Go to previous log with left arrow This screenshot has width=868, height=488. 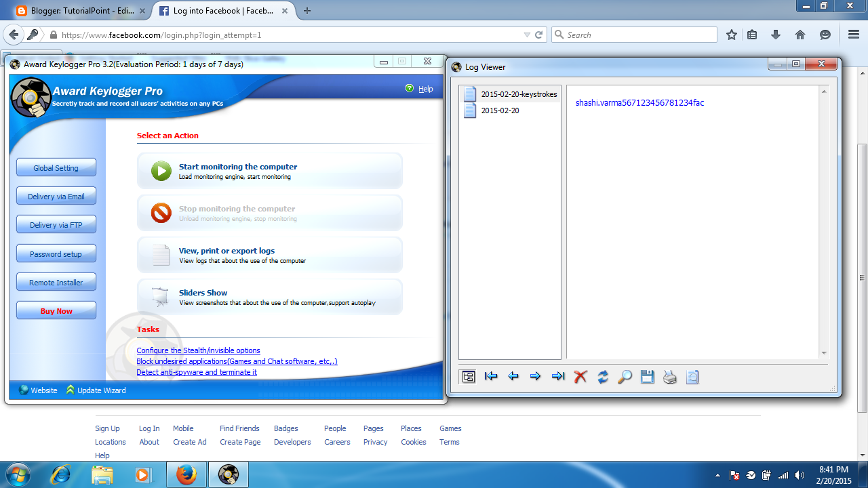(x=513, y=377)
